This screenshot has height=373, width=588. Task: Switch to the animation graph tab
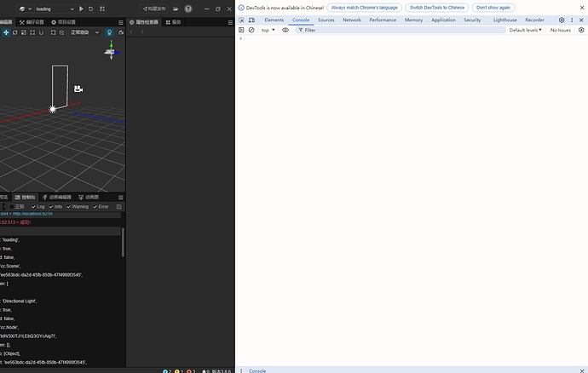[x=89, y=198]
